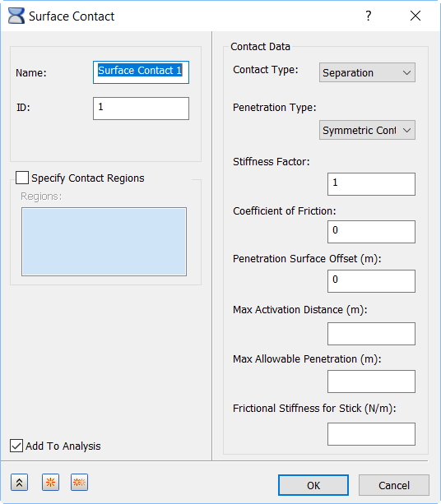Click the ID input field
Image resolution: width=441 pixels, height=504 pixels.
point(141,109)
